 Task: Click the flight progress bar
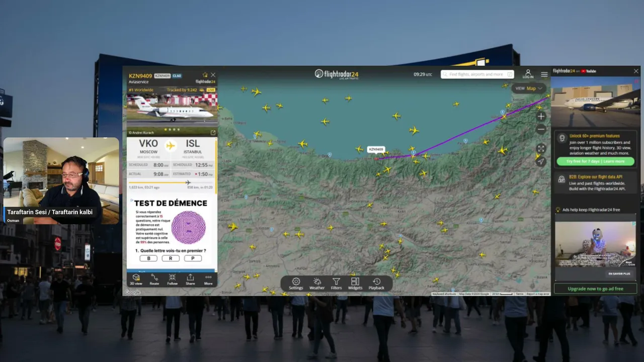tap(171, 183)
